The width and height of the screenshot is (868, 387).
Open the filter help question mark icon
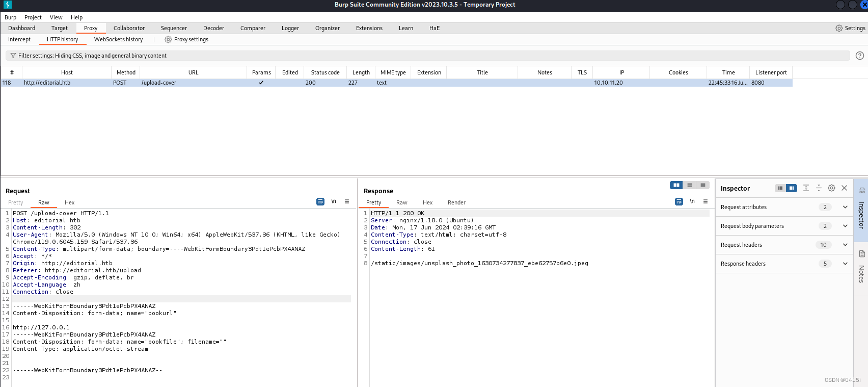(860, 56)
